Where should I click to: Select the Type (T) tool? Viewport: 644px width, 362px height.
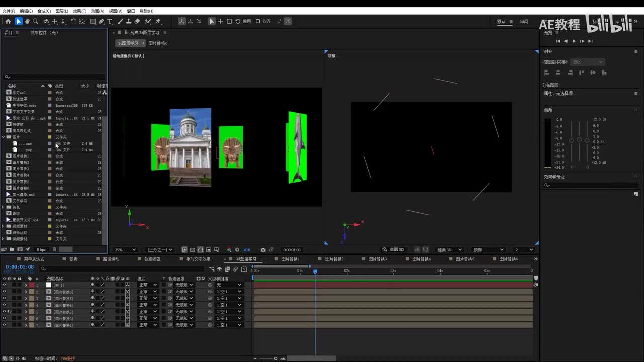110,21
